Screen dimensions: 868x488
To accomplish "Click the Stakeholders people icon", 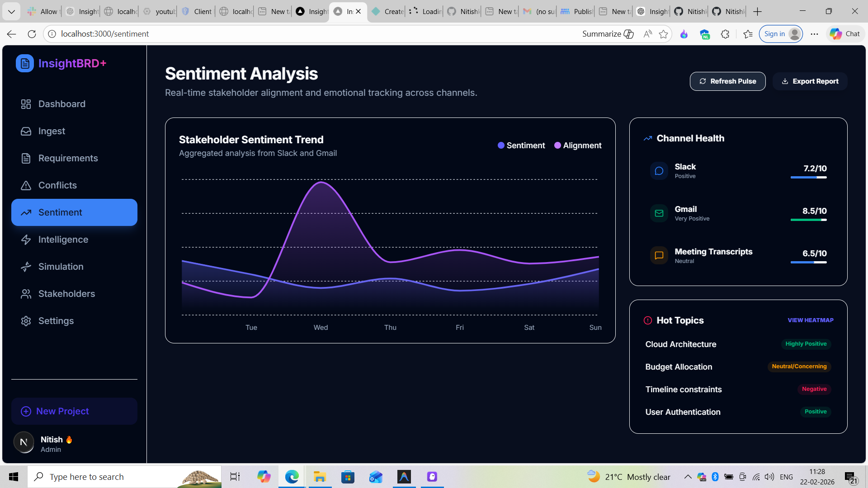I will pyautogui.click(x=26, y=294).
